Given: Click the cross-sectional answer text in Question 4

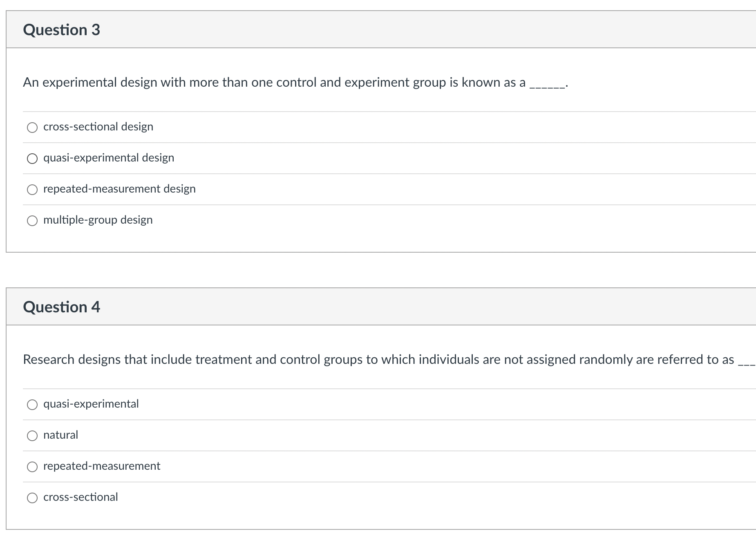Looking at the screenshot, I should [80, 497].
